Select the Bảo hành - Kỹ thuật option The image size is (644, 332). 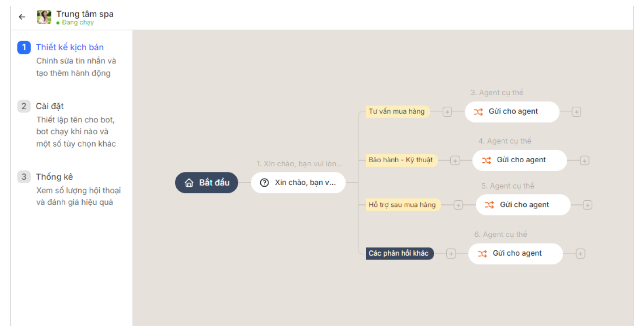click(x=402, y=160)
